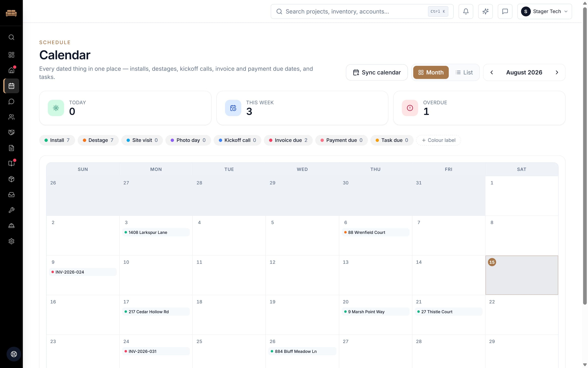Toggle the Payment due filter chip
Image resolution: width=588 pixels, height=368 pixels.
click(341, 140)
